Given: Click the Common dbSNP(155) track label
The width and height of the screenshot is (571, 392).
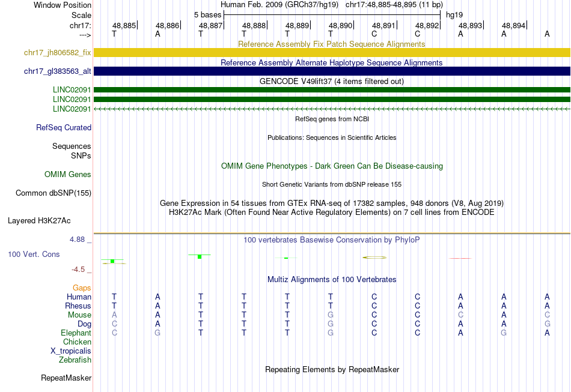Looking at the screenshot, I should [53, 193].
